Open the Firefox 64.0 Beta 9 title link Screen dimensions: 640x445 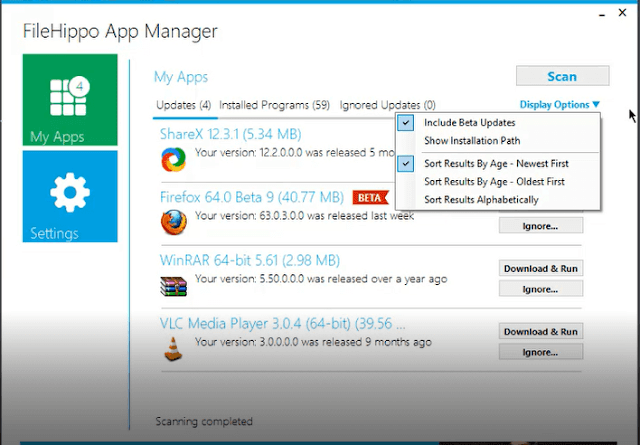252,198
